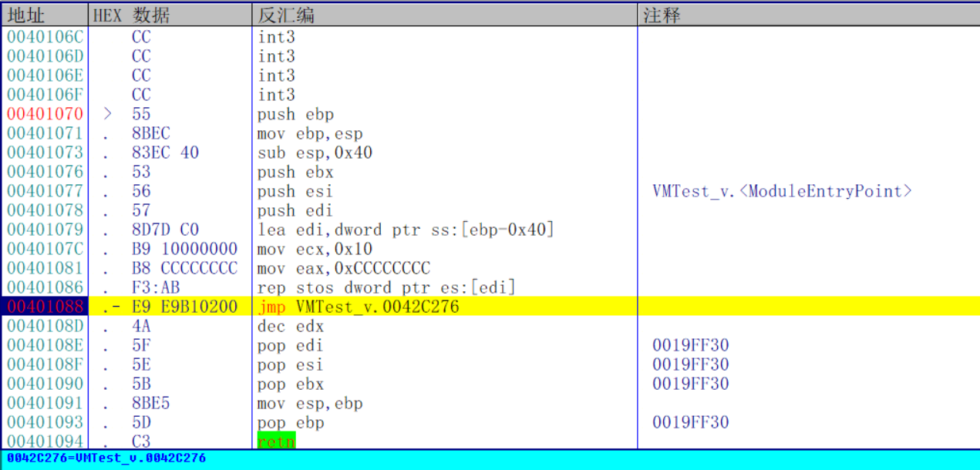This screenshot has height=470, width=980.
Task: Select the mov eax,0xCCCCCCCC instruction
Action: pos(344,268)
